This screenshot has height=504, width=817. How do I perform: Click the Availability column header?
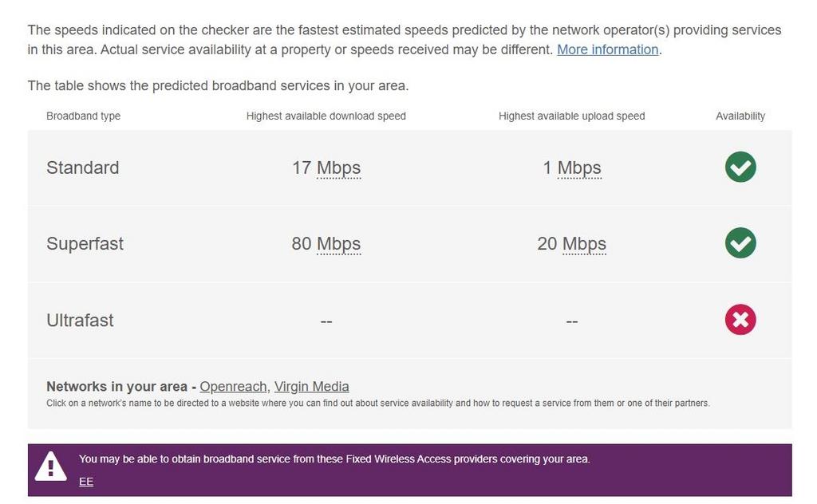pyautogui.click(x=740, y=116)
